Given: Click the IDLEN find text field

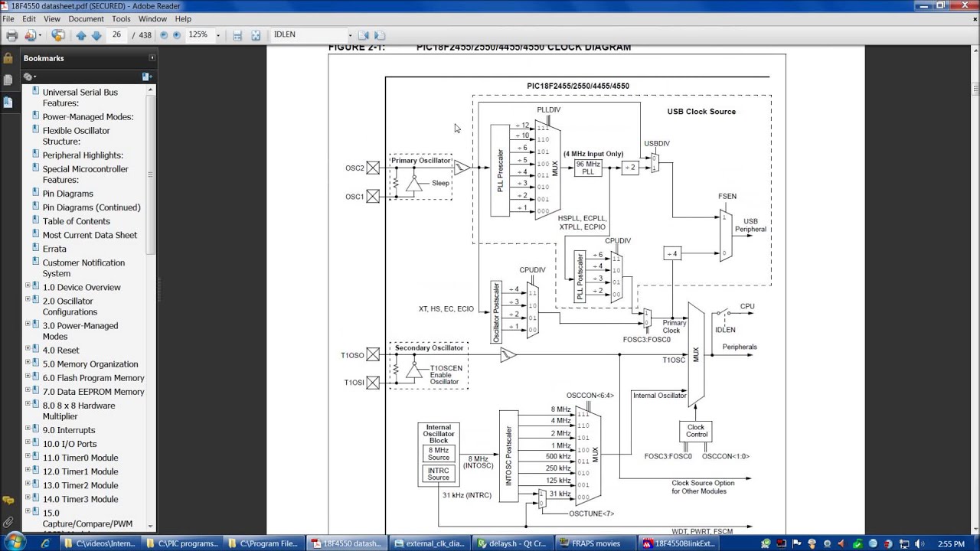Looking at the screenshot, I should pyautogui.click(x=309, y=35).
